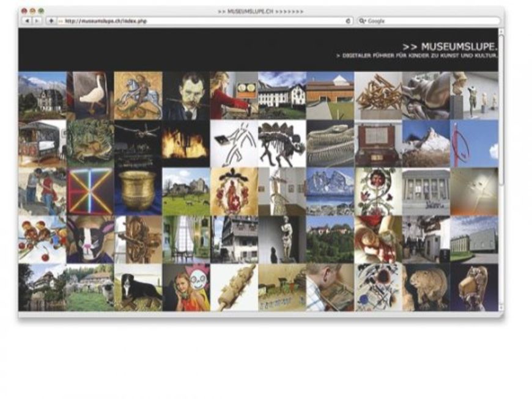Screen dimensions: 532x399
Task: Open the carved rolling pin thumbnail
Action: [234, 287]
